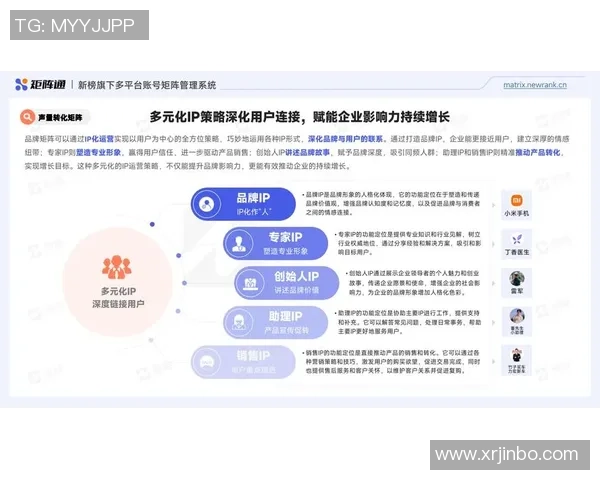600x480 pixels.
Task: Select the 销售IP heading
Action: [x=253, y=356]
